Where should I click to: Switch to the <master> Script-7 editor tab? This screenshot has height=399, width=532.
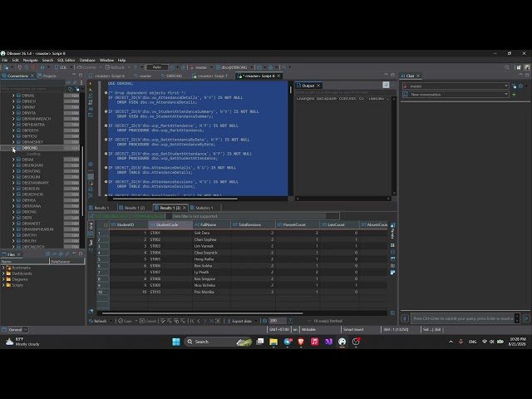pyautogui.click(x=210, y=76)
